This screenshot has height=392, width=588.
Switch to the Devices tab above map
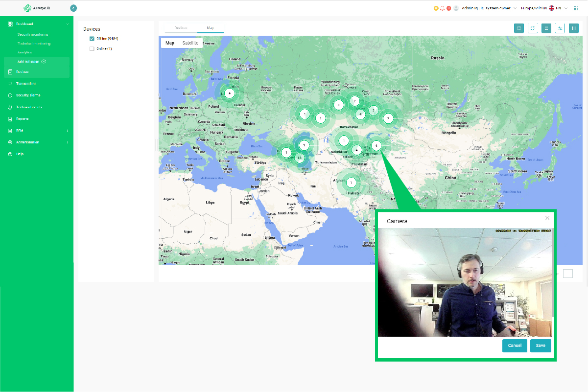click(181, 28)
